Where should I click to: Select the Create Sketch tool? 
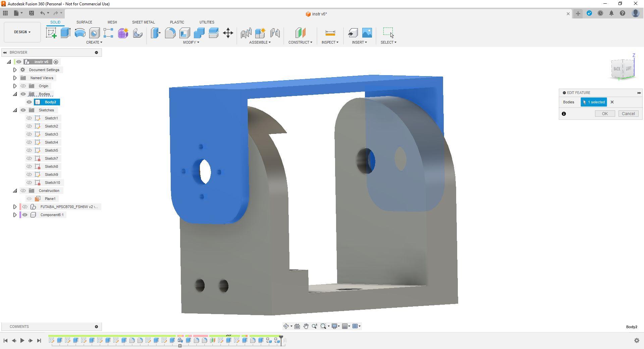(51, 33)
